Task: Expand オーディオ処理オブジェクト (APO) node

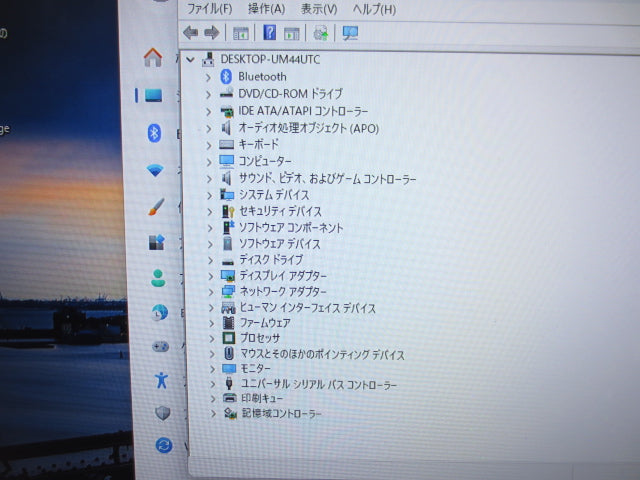Action: coord(209,129)
